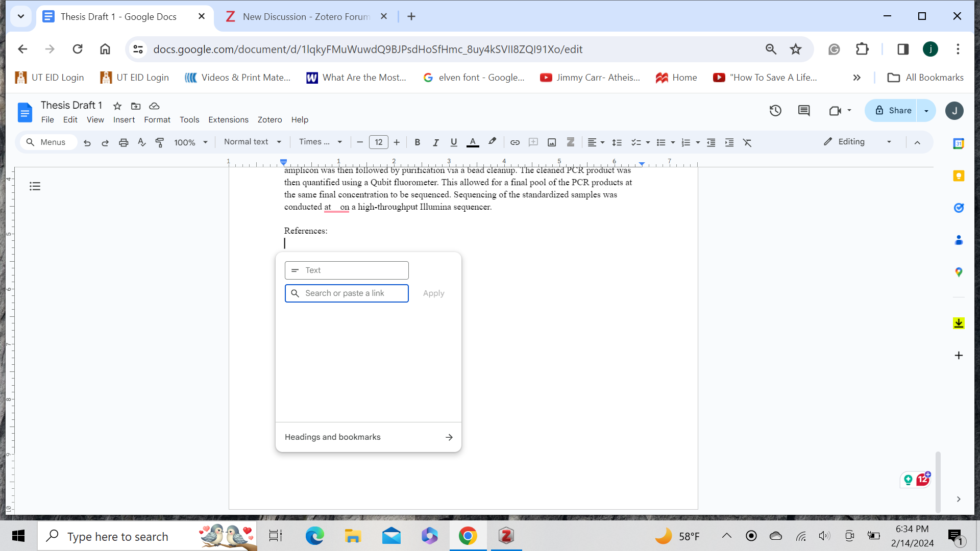Image resolution: width=980 pixels, height=551 pixels.
Task: Click the Insert image toolbar icon
Action: pyautogui.click(x=552, y=142)
